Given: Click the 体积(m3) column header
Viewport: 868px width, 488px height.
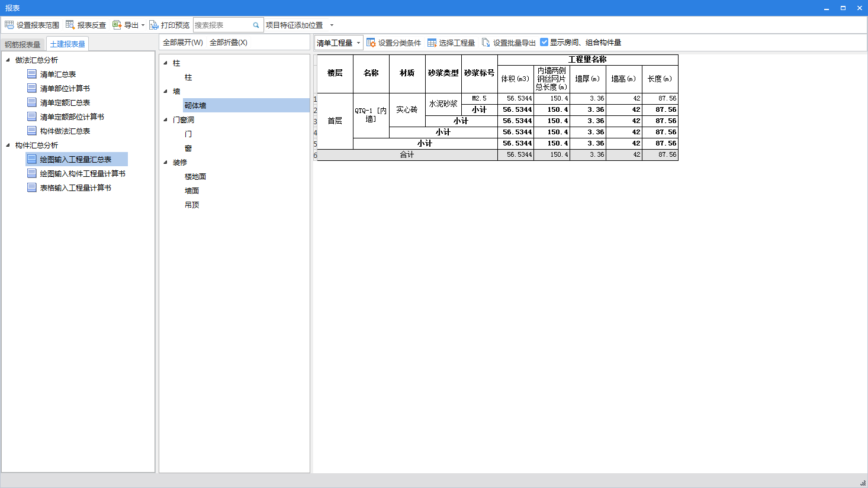Looking at the screenshot, I should (516, 79).
